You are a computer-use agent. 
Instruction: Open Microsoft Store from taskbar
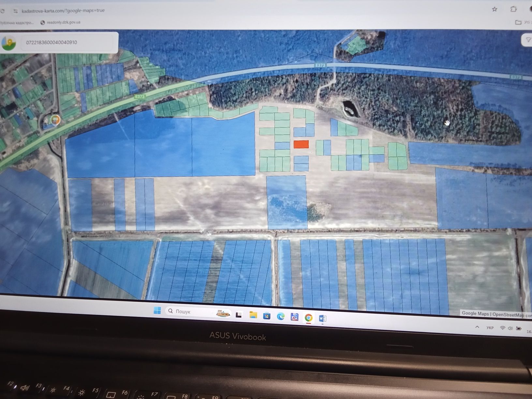pyautogui.click(x=267, y=316)
